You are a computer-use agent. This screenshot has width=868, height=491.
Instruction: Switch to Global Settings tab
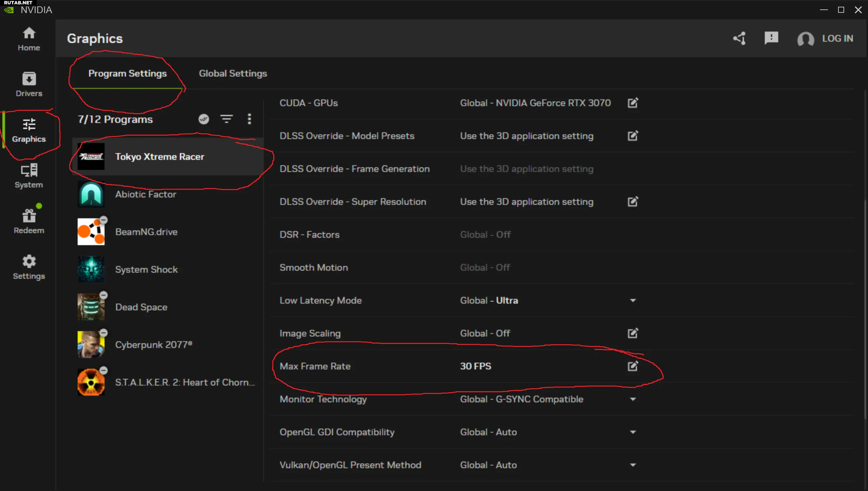pyautogui.click(x=233, y=73)
